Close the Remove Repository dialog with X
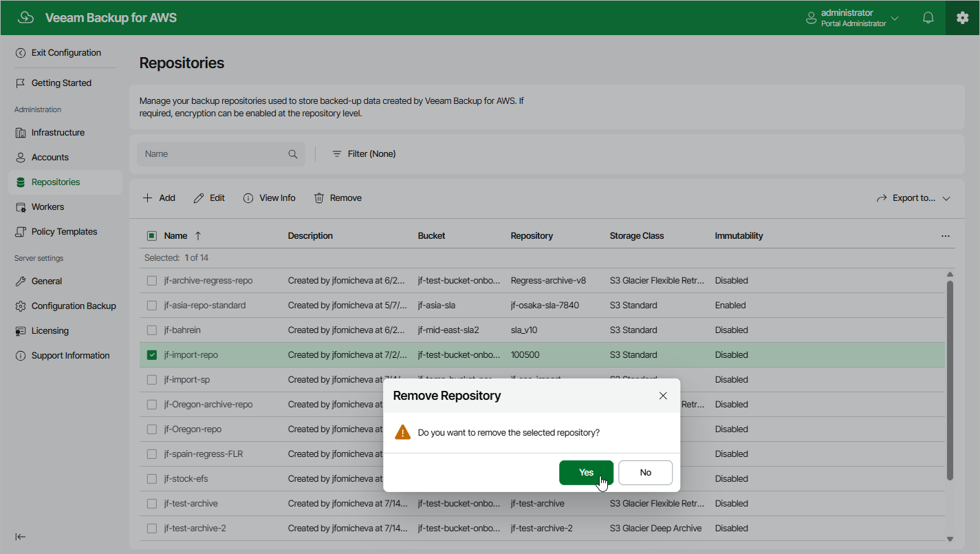 coord(663,396)
